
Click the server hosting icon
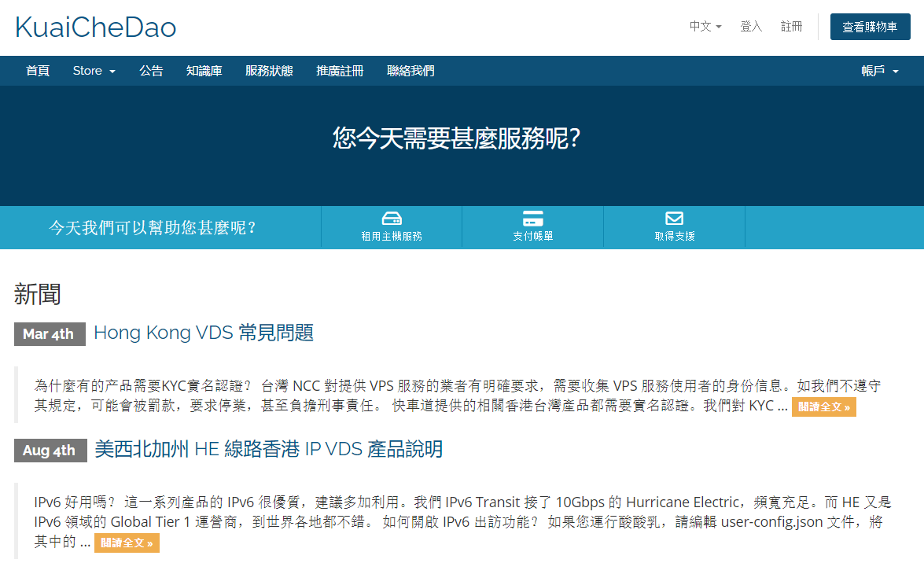[392, 219]
